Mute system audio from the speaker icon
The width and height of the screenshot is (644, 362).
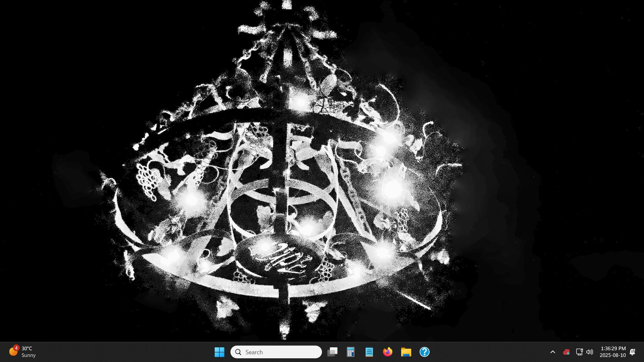[590, 352]
